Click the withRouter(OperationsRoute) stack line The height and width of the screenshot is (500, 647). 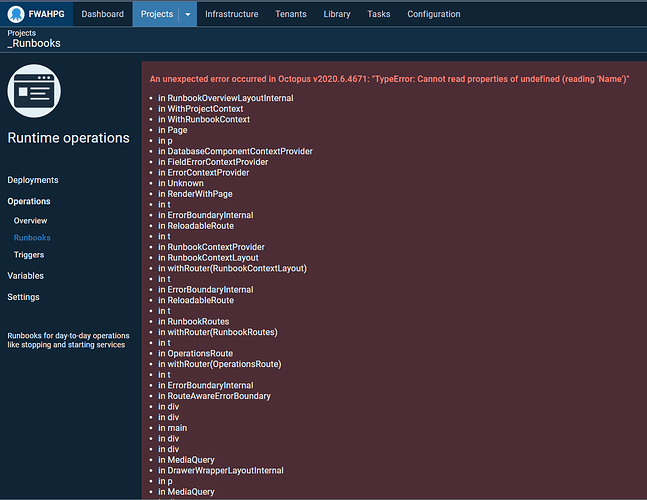tap(220, 364)
